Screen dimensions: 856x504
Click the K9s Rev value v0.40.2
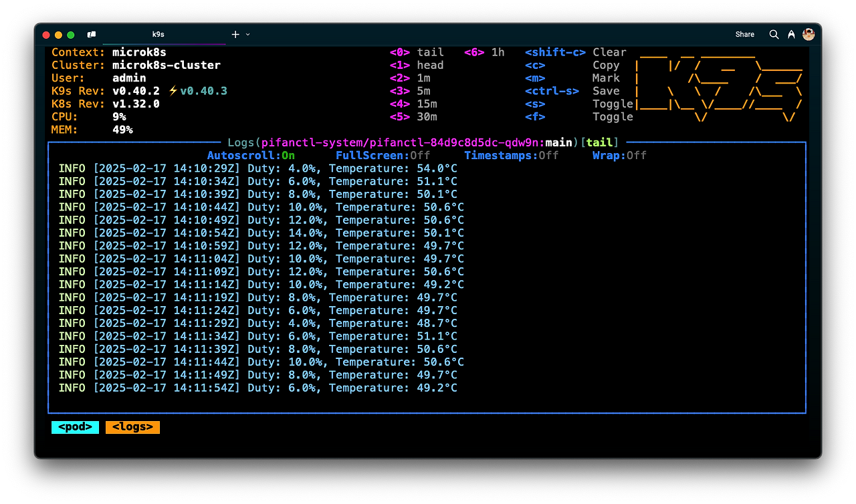pos(136,91)
